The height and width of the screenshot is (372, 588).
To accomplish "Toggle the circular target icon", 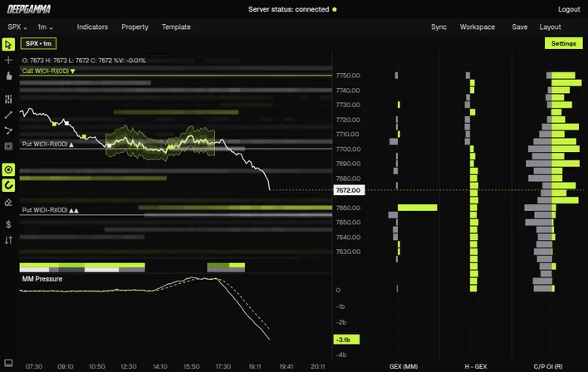I will coord(8,169).
